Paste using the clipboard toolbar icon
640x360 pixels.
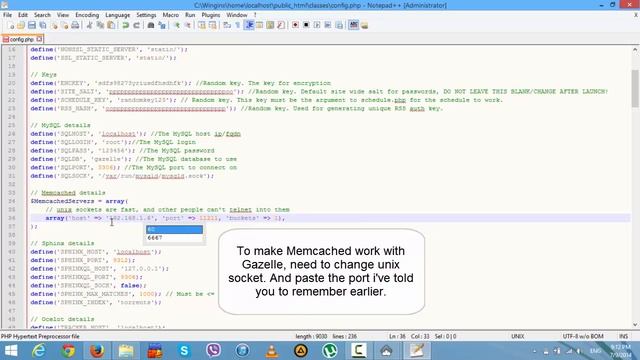[x=111, y=25]
